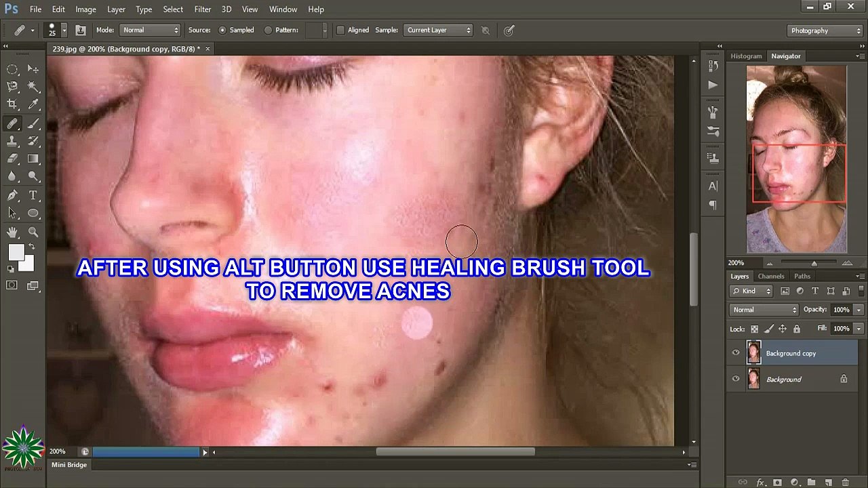Open the File menu
The height and width of the screenshot is (488, 868).
click(x=35, y=9)
